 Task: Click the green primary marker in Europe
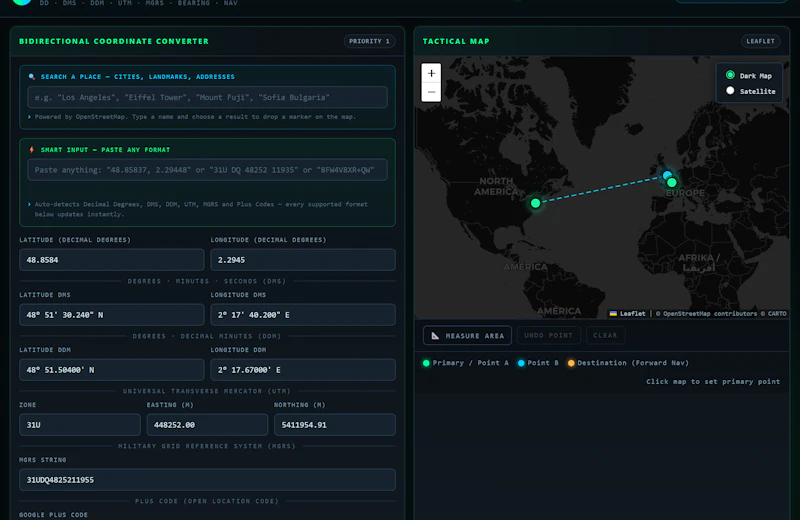(671, 182)
